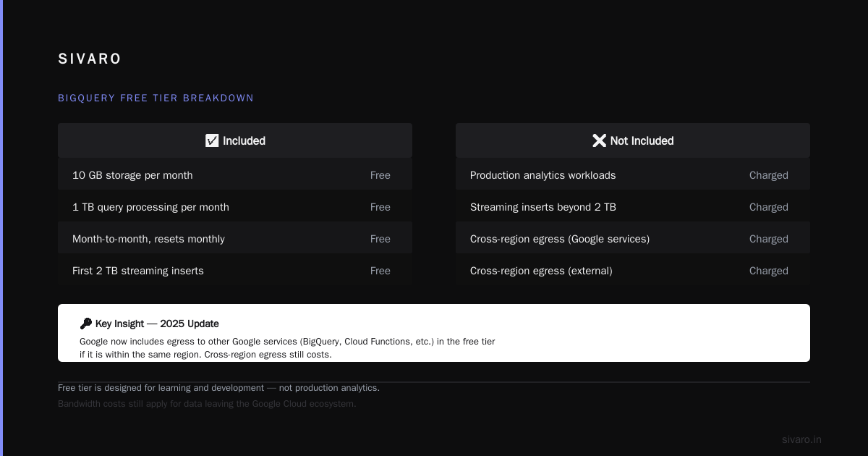The width and height of the screenshot is (868, 456).
Task: Click Cross-region egress (Google services) row
Action: (x=633, y=239)
